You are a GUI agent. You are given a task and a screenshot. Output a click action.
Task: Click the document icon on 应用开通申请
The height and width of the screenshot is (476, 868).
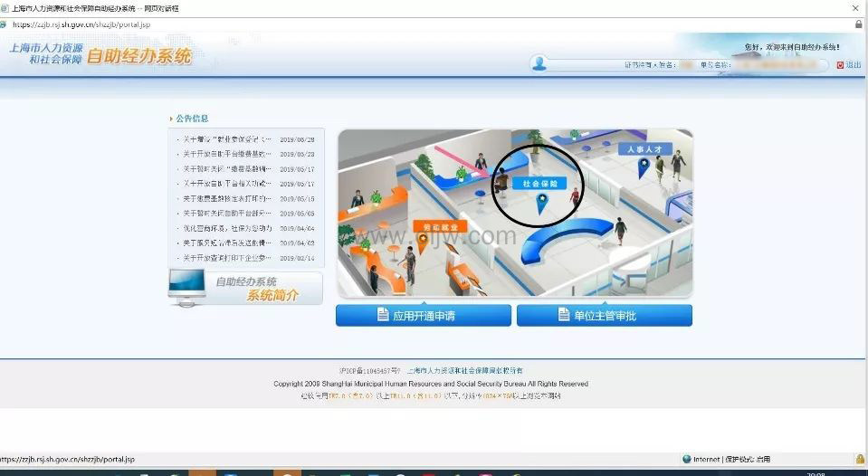(x=383, y=316)
